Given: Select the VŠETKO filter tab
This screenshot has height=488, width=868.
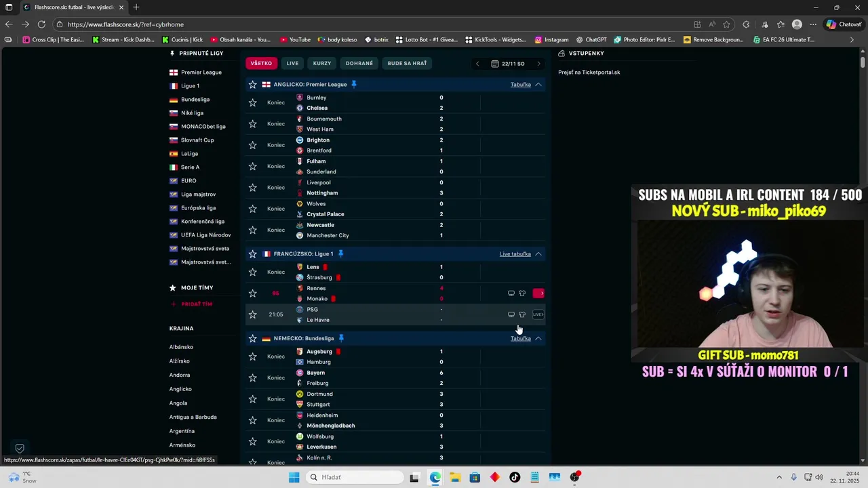Looking at the screenshot, I should [261, 63].
